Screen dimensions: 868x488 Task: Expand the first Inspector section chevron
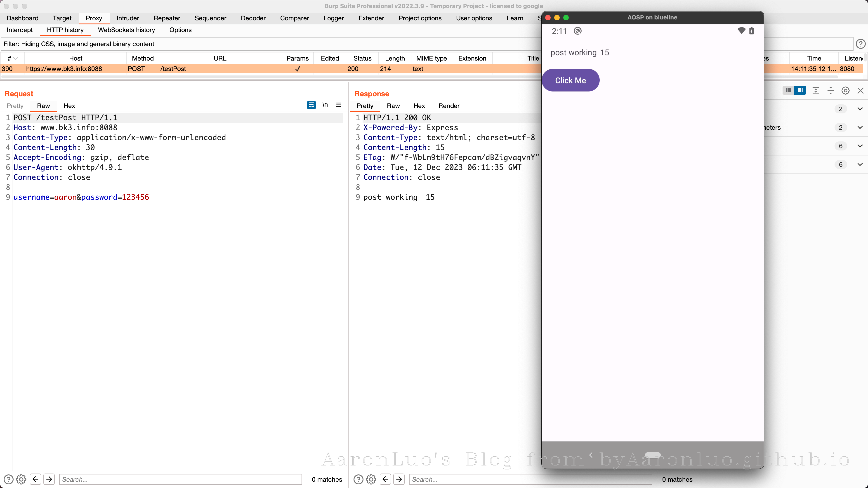860,109
